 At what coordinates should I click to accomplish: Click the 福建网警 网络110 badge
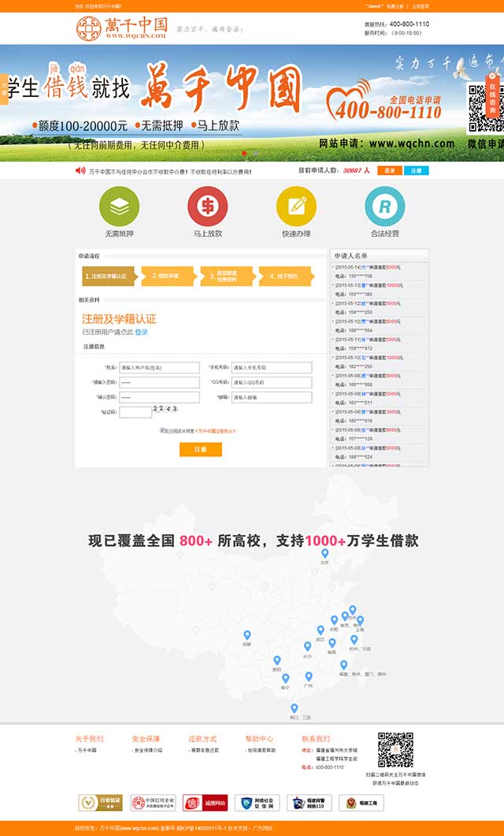(309, 802)
